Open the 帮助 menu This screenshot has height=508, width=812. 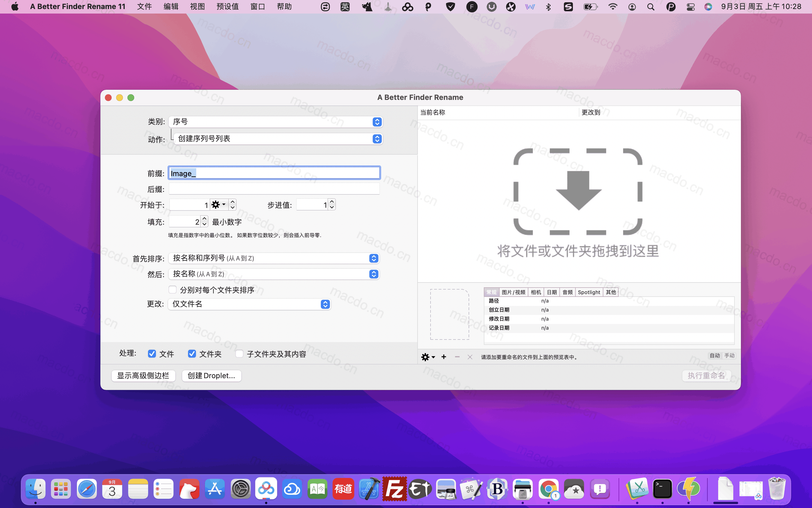tap(284, 7)
